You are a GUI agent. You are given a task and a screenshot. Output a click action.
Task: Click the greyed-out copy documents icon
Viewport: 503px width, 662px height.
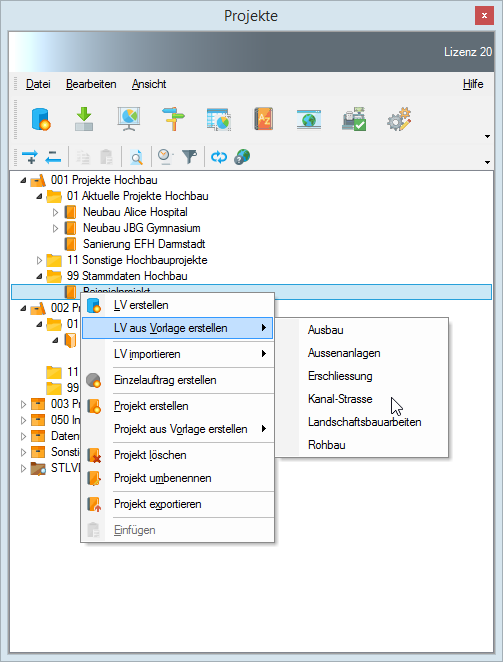click(83, 157)
